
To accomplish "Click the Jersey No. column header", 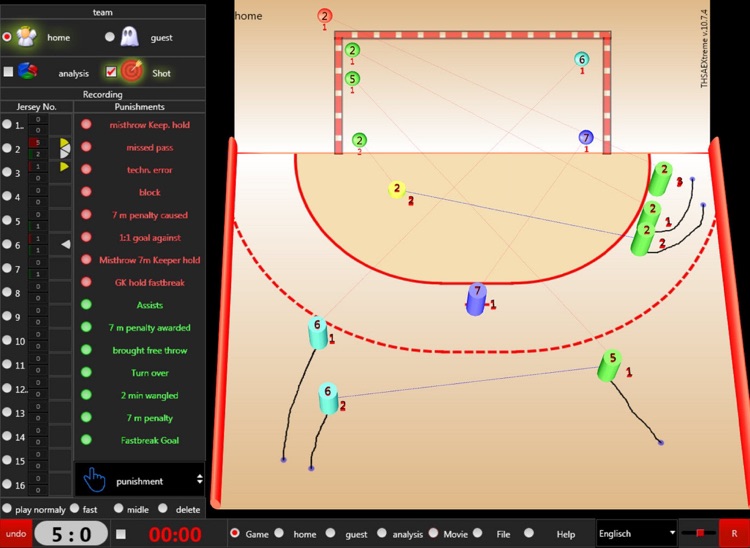I will pos(36,107).
